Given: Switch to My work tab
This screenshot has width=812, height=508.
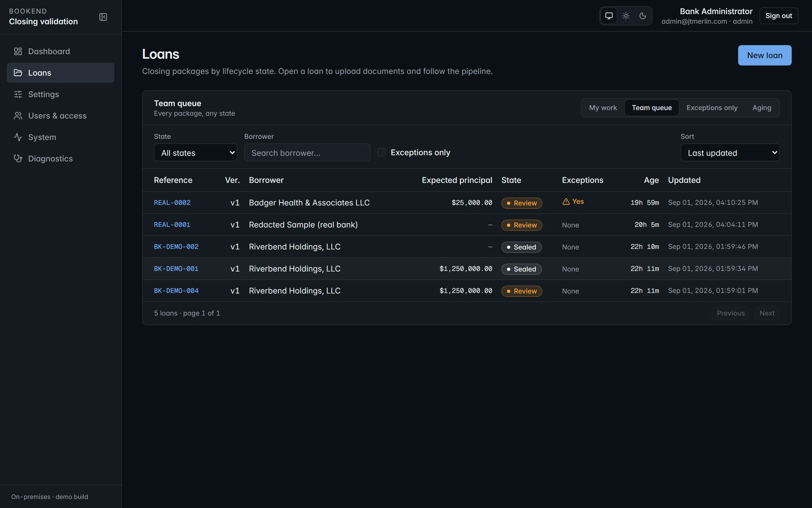Looking at the screenshot, I should 603,108.
